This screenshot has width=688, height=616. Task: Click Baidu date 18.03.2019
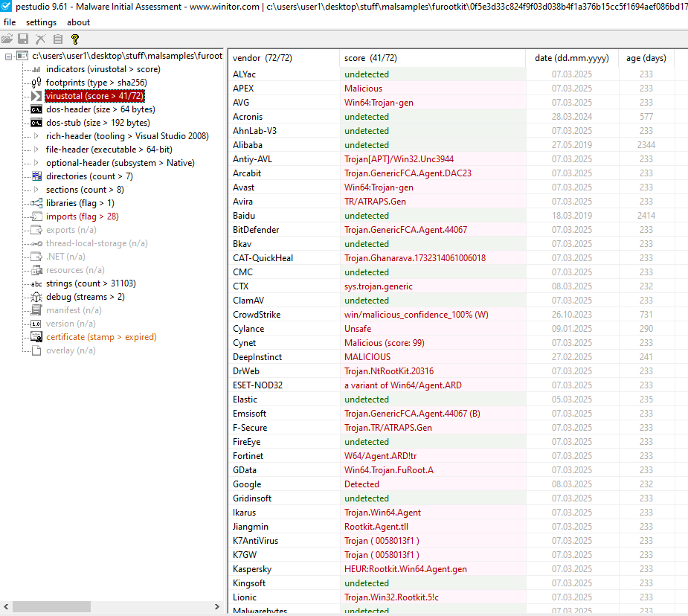pyautogui.click(x=572, y=216)
